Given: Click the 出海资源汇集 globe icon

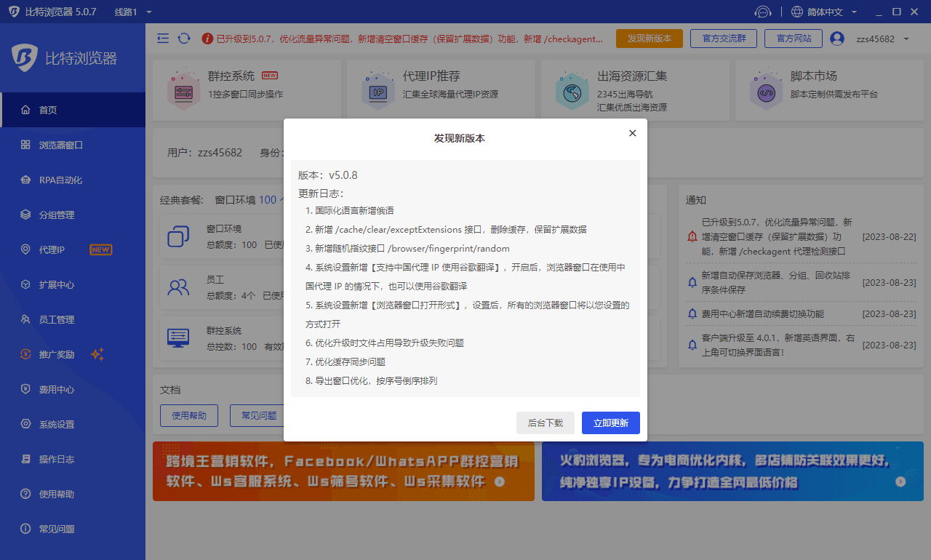Looking at the screenshot, I should click(572, 89).
